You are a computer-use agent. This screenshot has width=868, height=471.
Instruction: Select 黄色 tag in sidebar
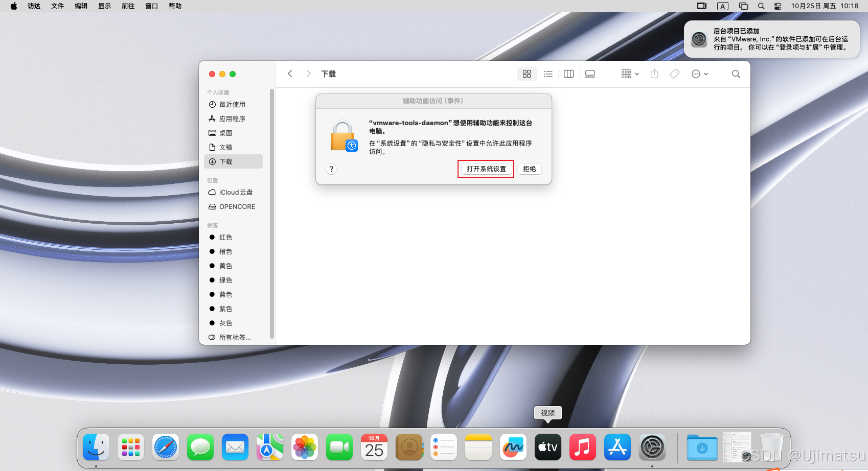point(233,266)
